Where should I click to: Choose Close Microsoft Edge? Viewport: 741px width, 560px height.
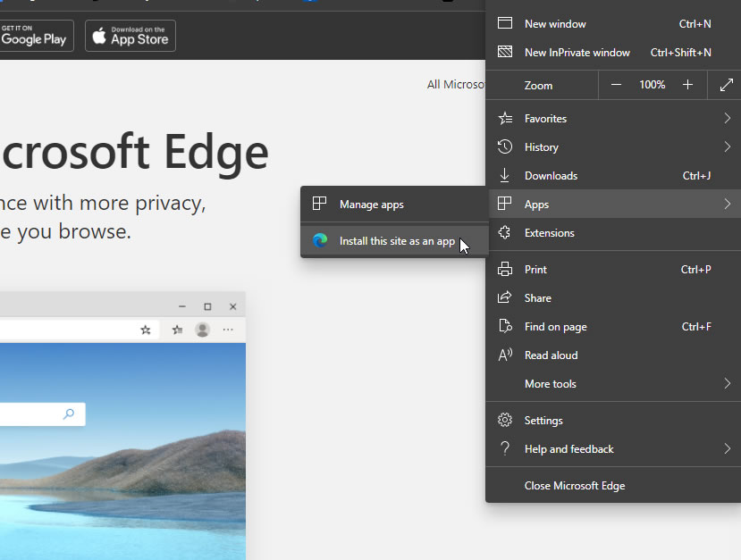pyautogui.click(x=613, y=485)
